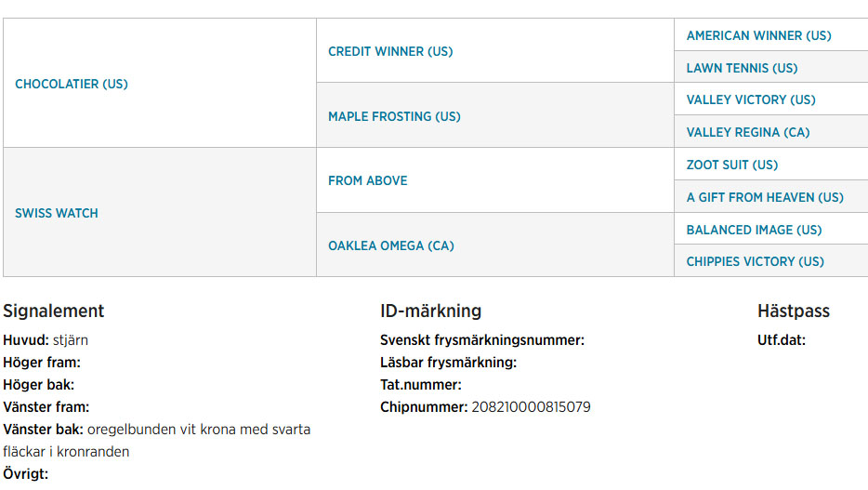Screen dimensions: 868x490
Task: Click CHIPPIES VICTORY (US) link
Action: point(755,262)
